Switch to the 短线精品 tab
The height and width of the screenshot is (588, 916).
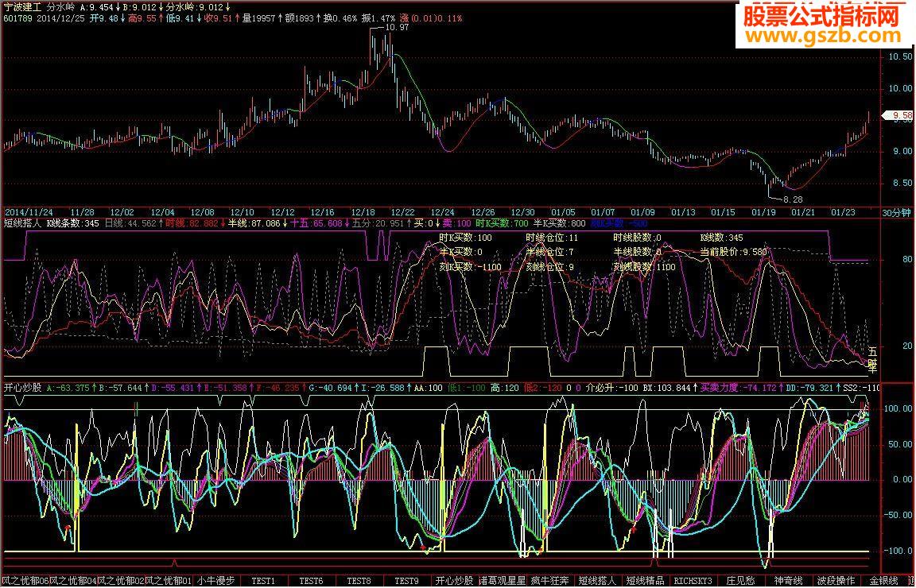646,581
